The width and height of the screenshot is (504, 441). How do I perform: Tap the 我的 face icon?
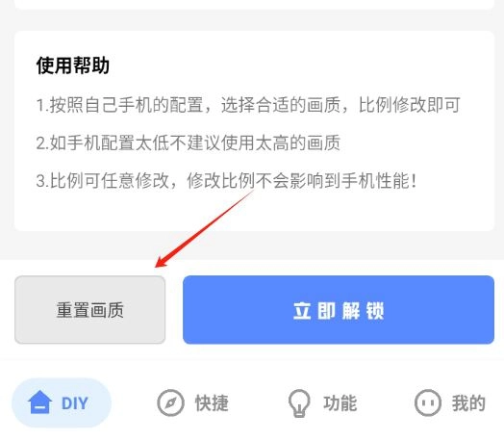pos(428,402)
